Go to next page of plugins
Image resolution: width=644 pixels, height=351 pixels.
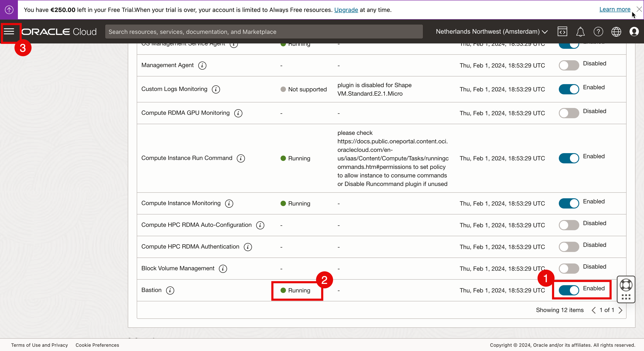pyautogui.click(x=620, y=310)
